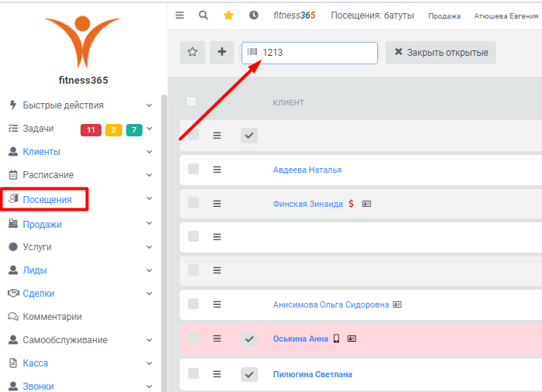This screenshot has height=392, width=542.
Task: Click barcode icon in search field
Action: click(252, 52)
